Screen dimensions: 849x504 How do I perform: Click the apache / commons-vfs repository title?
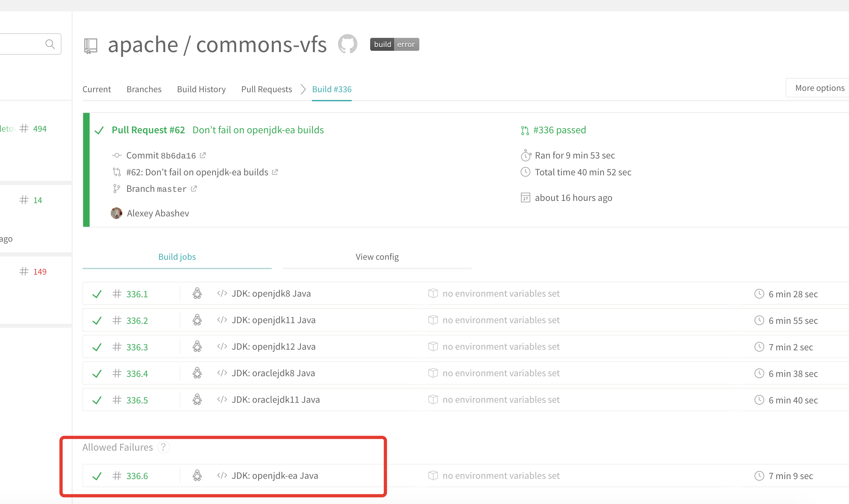217,45
